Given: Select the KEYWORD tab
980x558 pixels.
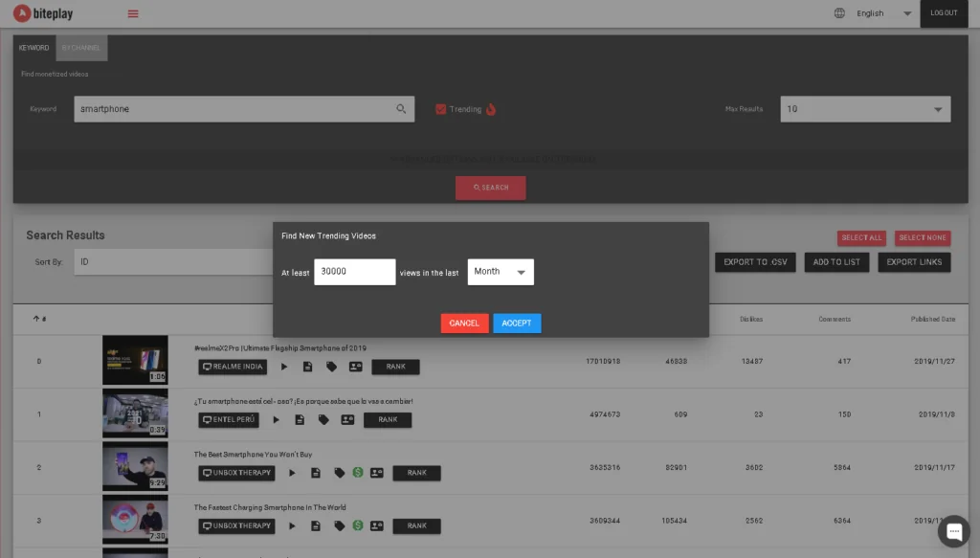Looking at the screenshot, I should (33, 47).
